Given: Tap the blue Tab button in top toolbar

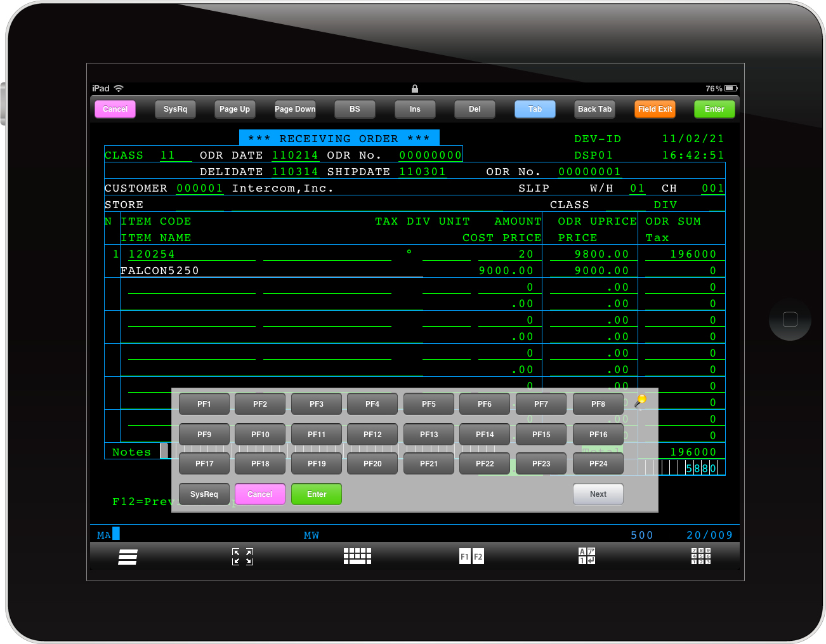Looking at the screenshot, I should click(535, 109).
